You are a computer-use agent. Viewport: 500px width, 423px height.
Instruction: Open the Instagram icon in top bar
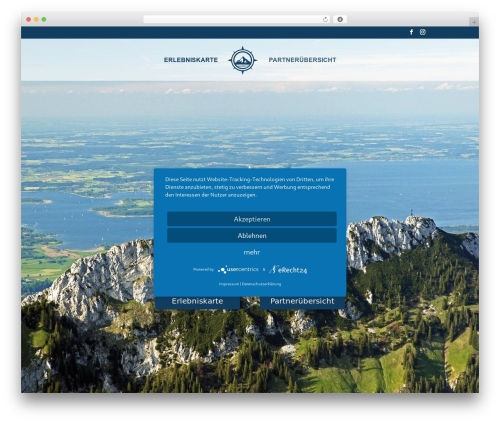423,32
